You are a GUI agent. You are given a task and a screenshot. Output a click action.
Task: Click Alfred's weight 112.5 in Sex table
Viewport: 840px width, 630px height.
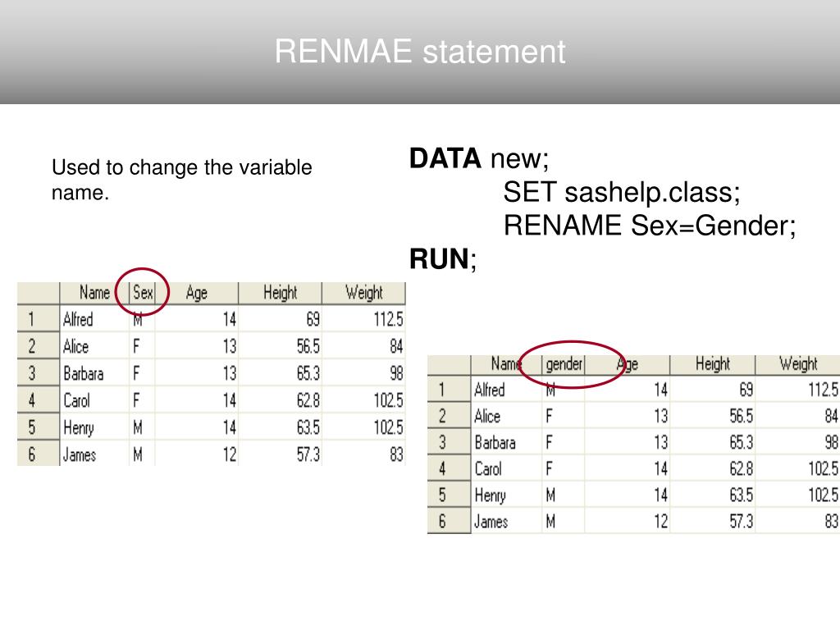coord(388,319)
